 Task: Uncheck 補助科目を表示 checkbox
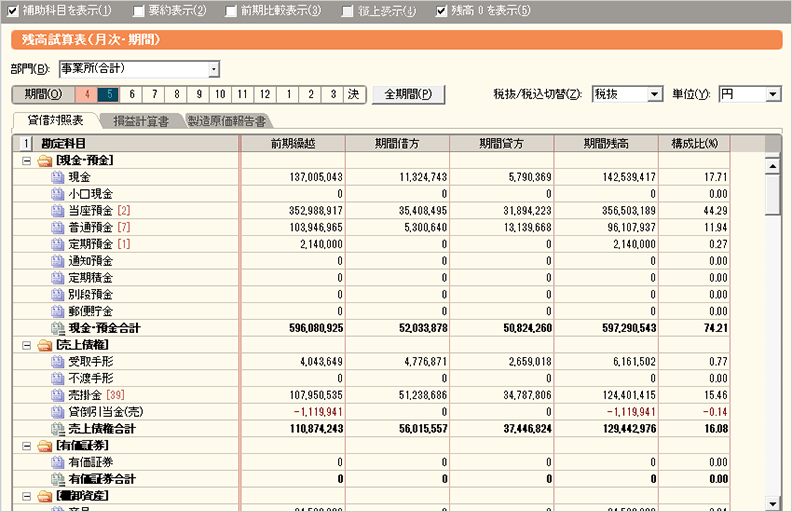[x=12, y=11]
